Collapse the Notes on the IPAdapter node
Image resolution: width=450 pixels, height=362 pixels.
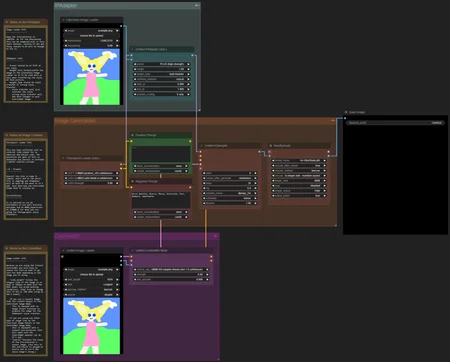point(6,22)
